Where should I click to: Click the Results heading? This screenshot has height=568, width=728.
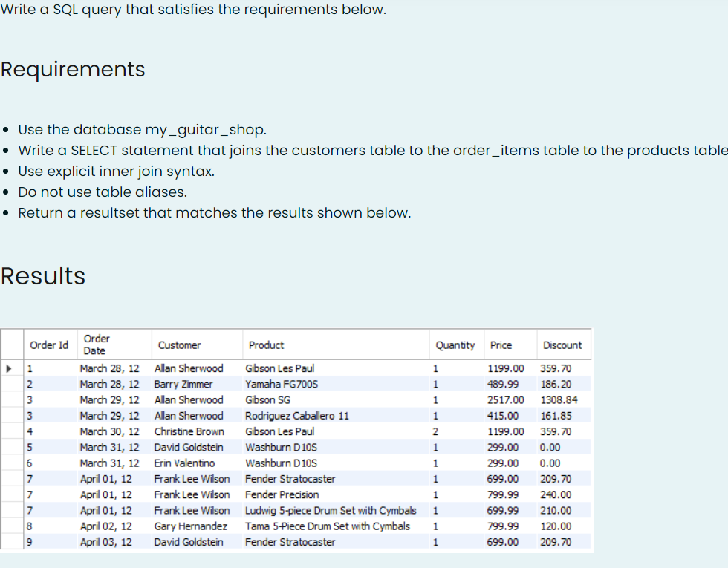point(42,276)
